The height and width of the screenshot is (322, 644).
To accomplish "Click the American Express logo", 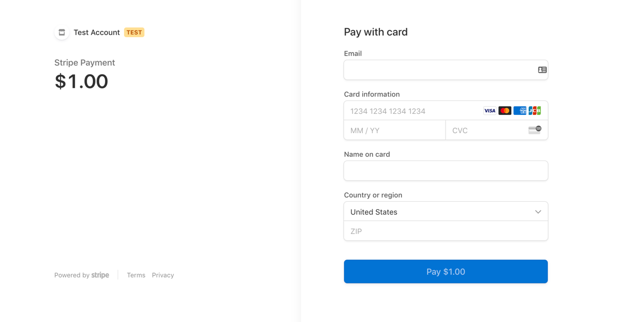I will [519, 111].
